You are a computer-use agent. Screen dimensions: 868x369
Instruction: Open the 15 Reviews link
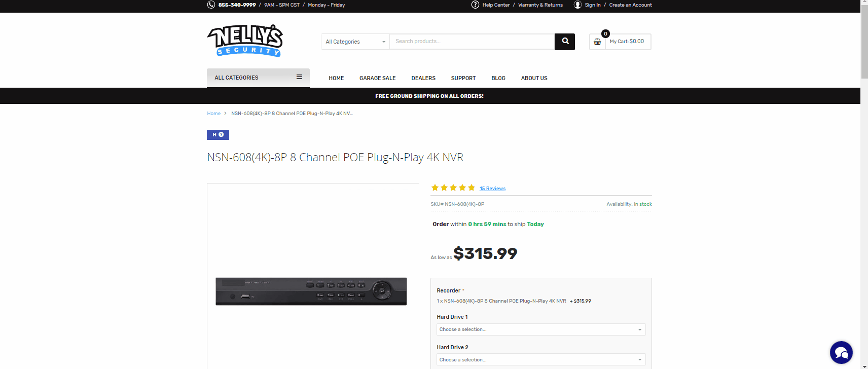[x=492, y=189]
